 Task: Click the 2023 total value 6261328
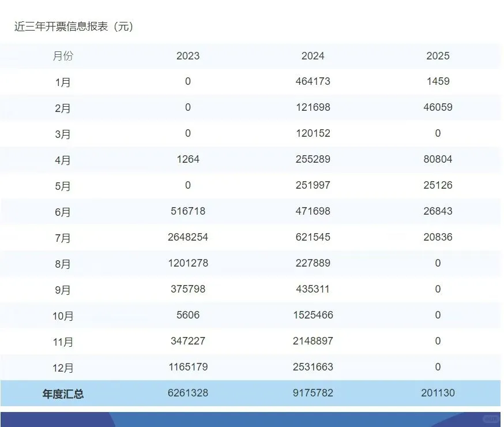pos(187,393)
